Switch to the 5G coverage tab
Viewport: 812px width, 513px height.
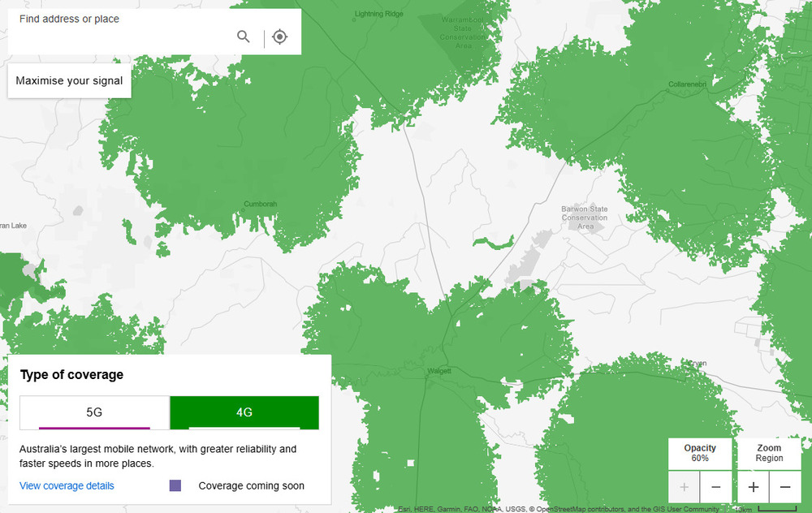[x=94, y=412]
